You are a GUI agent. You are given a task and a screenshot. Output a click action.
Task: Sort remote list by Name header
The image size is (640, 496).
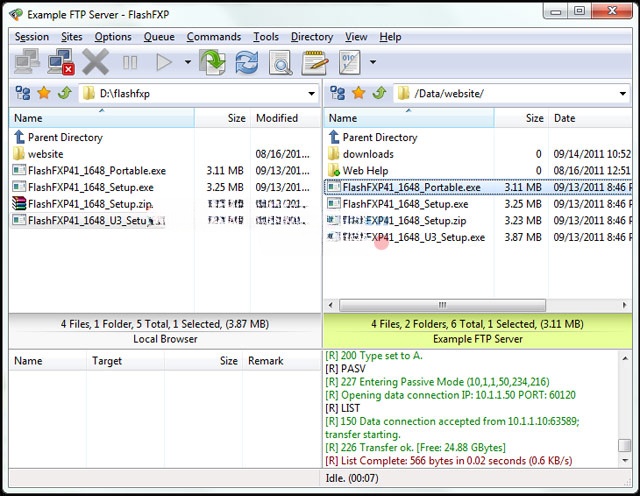pyautogui.click(x=409, y=118)
